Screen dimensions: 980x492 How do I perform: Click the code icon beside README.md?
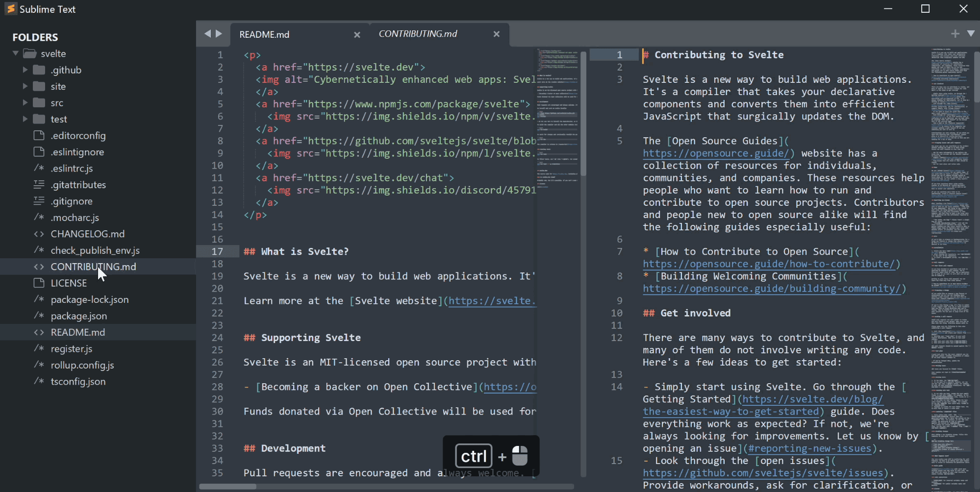[40, 332]
